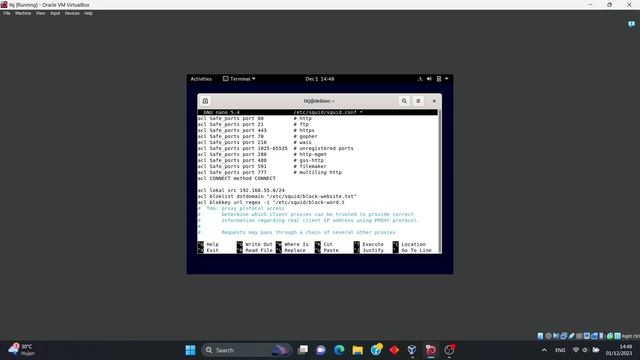The image size is (640, 360).
Task: Open the Get Help taskbar icon
Action: click(376, 350)
